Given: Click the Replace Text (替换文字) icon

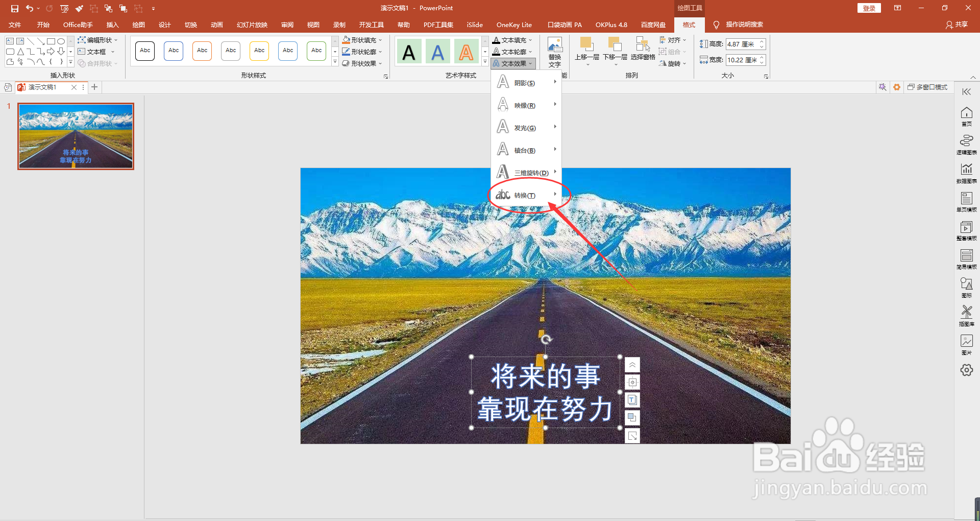Looking at the screenshot, I should (555, 52).
